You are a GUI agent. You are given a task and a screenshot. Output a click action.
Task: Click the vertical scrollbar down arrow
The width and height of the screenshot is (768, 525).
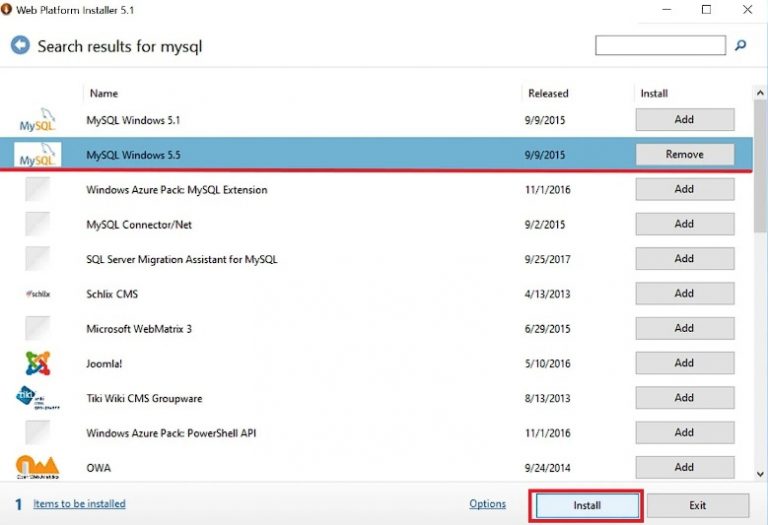click(760, 472)
